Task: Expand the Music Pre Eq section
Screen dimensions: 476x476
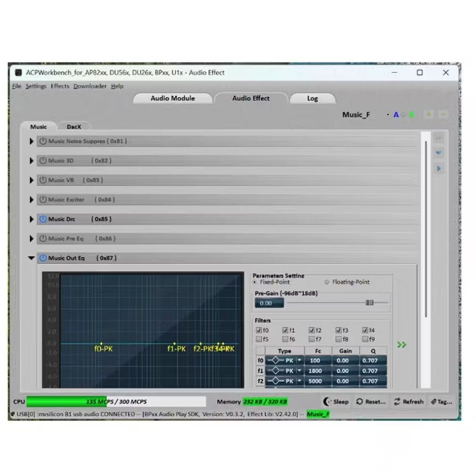Action: (31, 238)
